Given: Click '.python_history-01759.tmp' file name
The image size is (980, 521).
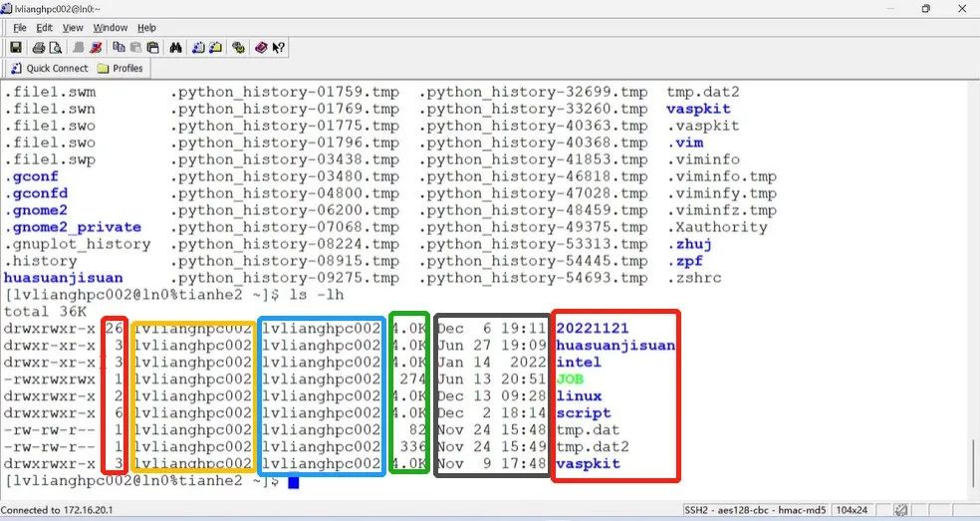Looking at the screenshot, I should 285,92.
